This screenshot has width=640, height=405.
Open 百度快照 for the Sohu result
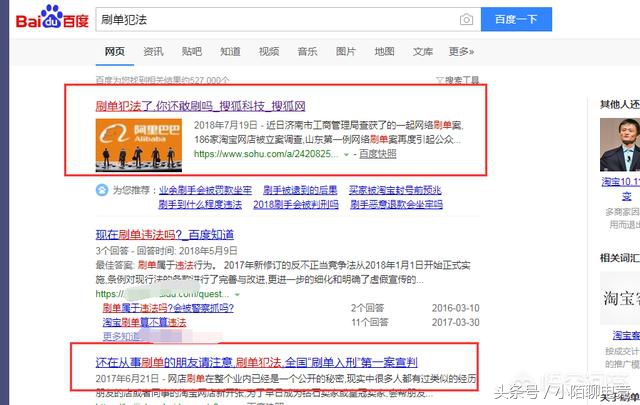pos(378,154)
